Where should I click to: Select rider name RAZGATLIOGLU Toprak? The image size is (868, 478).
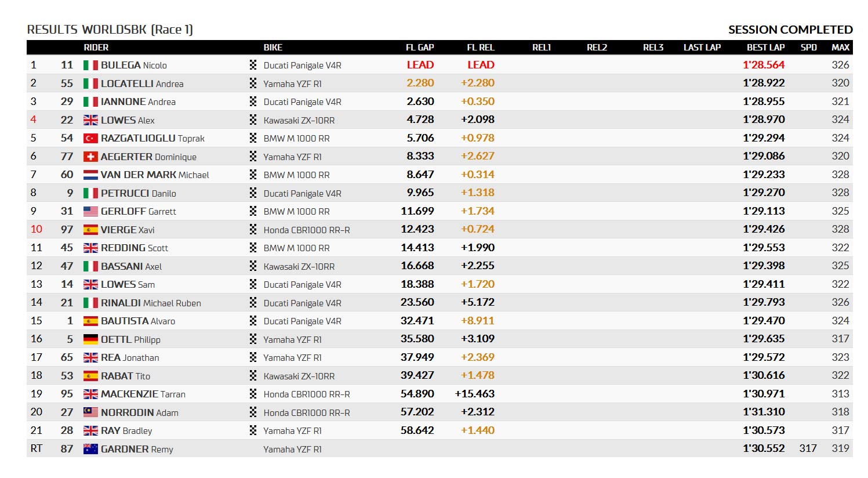click(152, 138)
